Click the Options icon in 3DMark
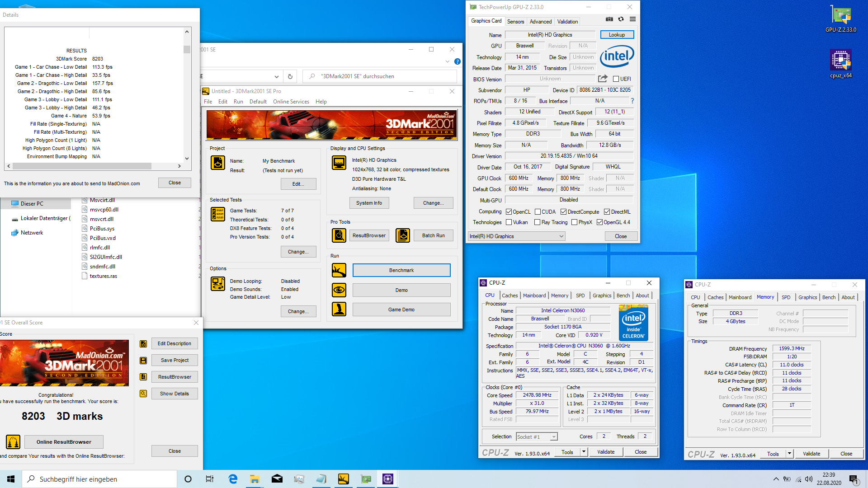 (218, 284)
